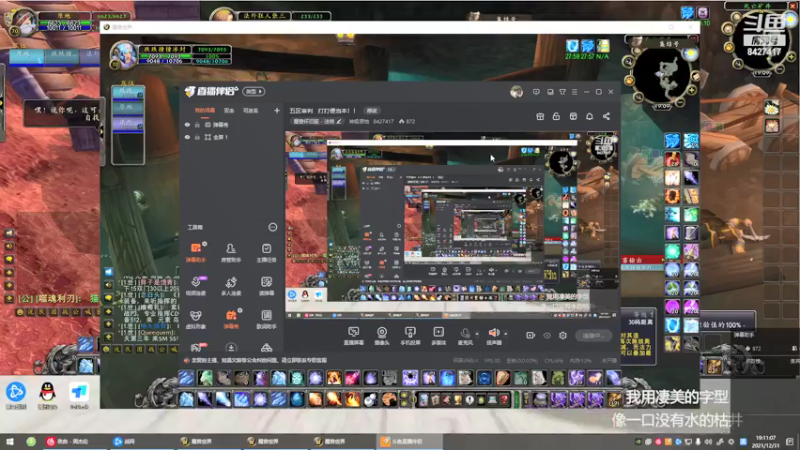Viewport: 800px width, 450px height.
Task: Toggle lock on 弹幕秀 source
Action: point(197,124)
